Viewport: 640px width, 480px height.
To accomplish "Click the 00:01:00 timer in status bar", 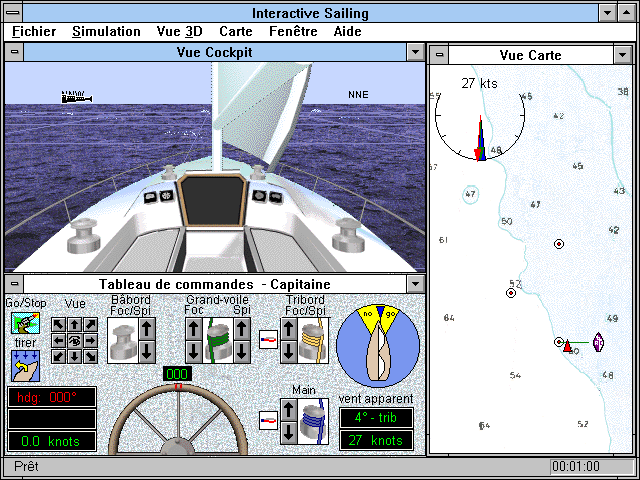I will [x=576, y=466].
